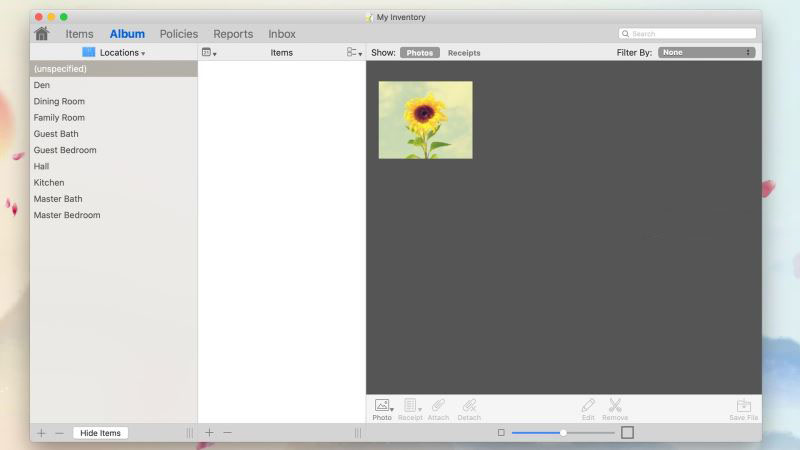Open the Items tab
The height and width of the screenshot is (450, 800).
79,34
